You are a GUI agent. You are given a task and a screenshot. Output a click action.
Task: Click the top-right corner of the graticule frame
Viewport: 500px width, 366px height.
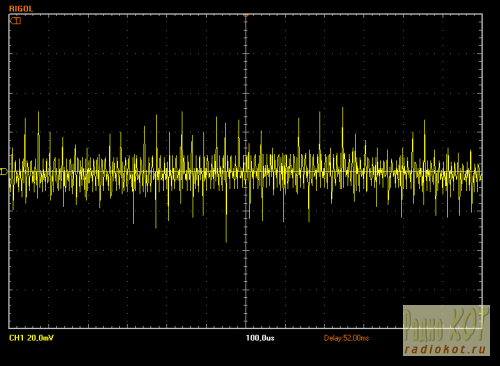click(482, 14)
